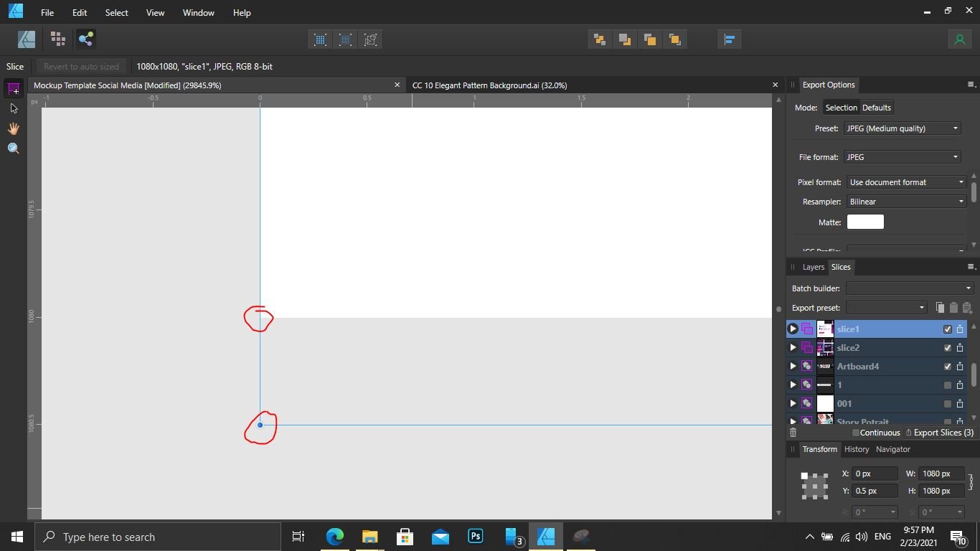Click the W width input field
This screenshot has height=551, width=980.
[x=941, y=474]
